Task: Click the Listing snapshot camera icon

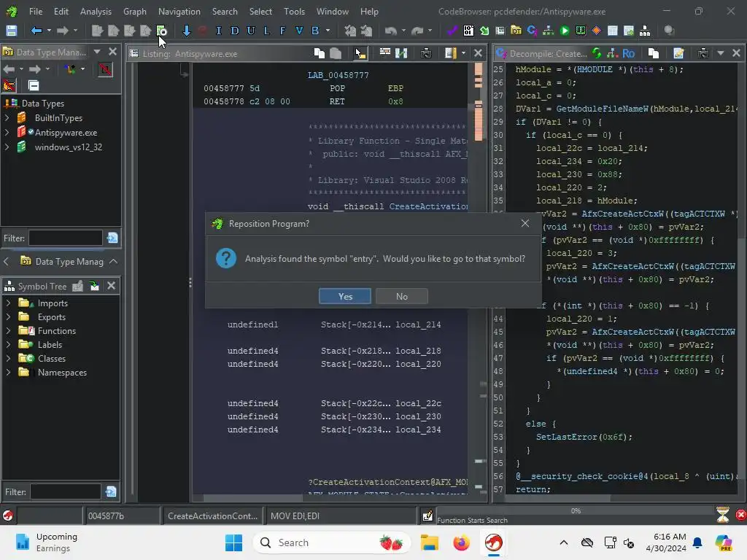Action: (x=426, y=53)
